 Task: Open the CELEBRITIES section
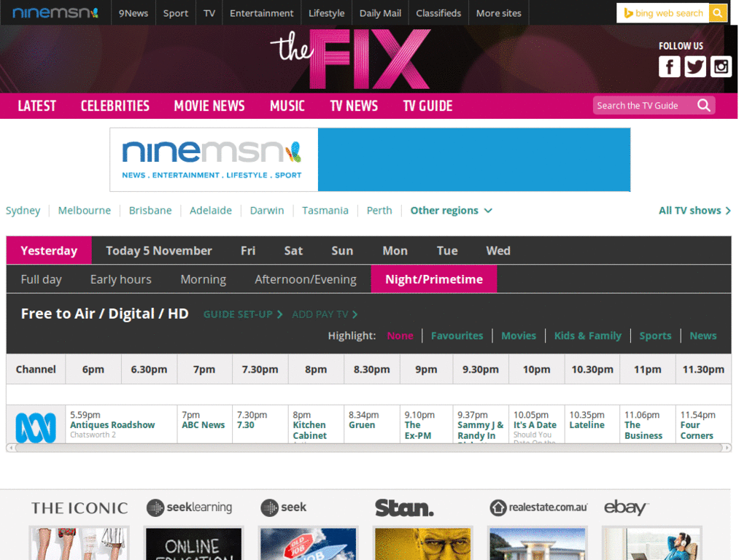(x=115, y=106)
